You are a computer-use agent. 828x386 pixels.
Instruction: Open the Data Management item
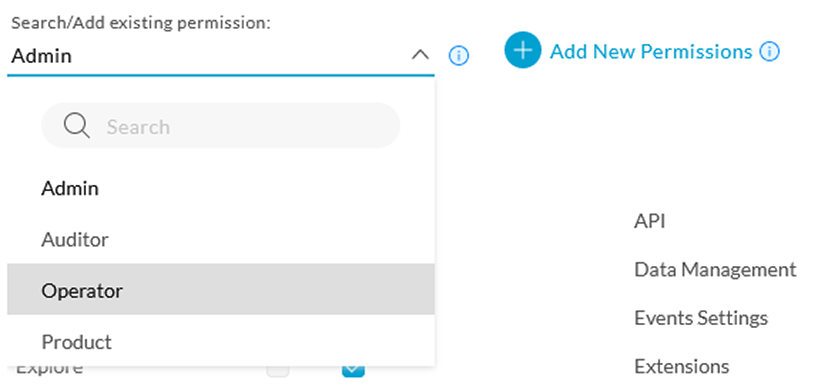coord(715,270)
